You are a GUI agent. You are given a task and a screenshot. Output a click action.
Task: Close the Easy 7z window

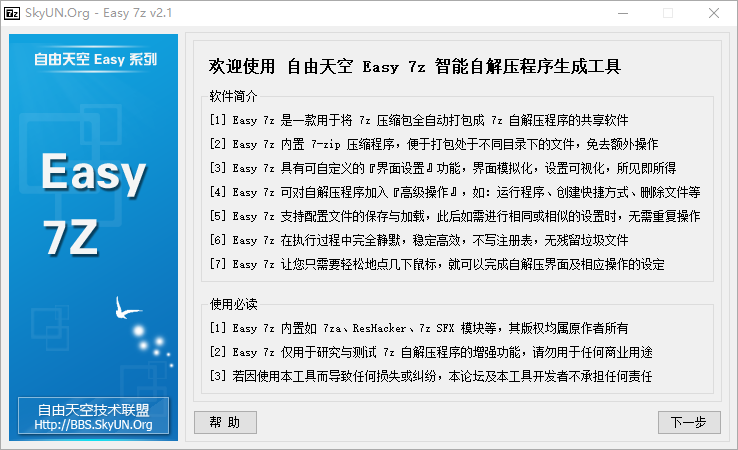pos(714,13)
